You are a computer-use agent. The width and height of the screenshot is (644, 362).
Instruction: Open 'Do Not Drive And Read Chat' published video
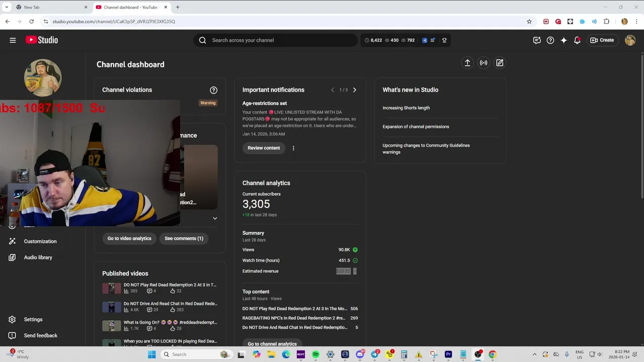pos(171,304)
